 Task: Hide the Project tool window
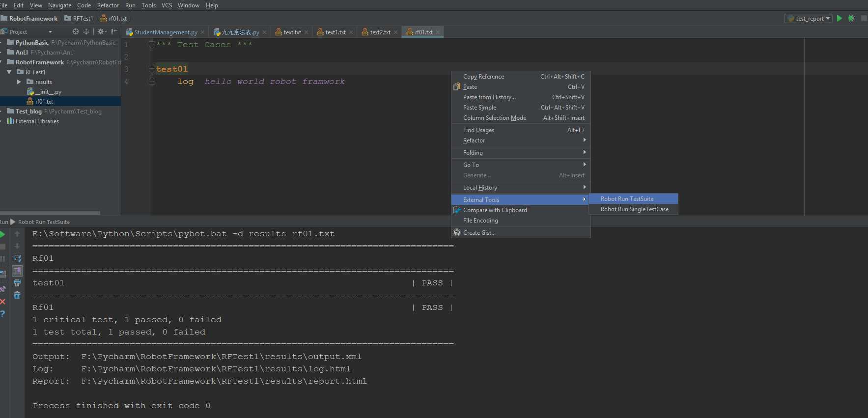(x=114, y=31)
